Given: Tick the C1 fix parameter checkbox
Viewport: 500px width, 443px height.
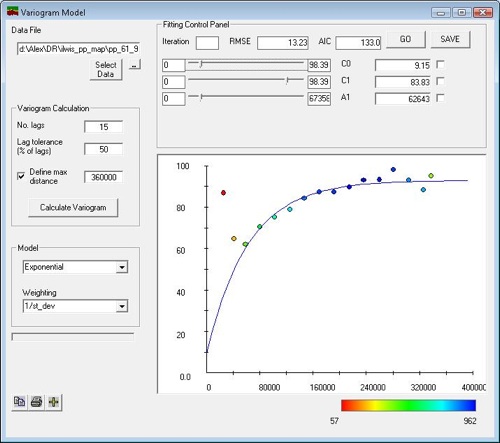Looking at the screenshot, I should coord(440,81).
